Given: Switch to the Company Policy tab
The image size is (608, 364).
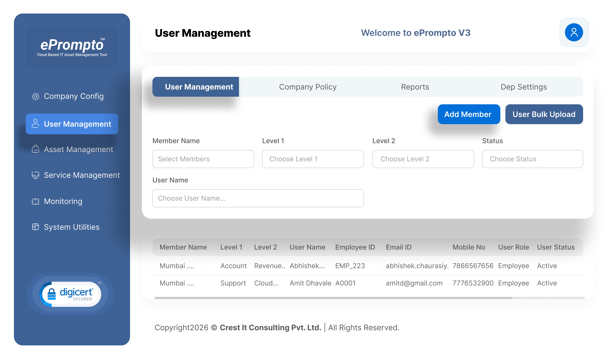Looking at the screenshot, I should click(308, 87).
